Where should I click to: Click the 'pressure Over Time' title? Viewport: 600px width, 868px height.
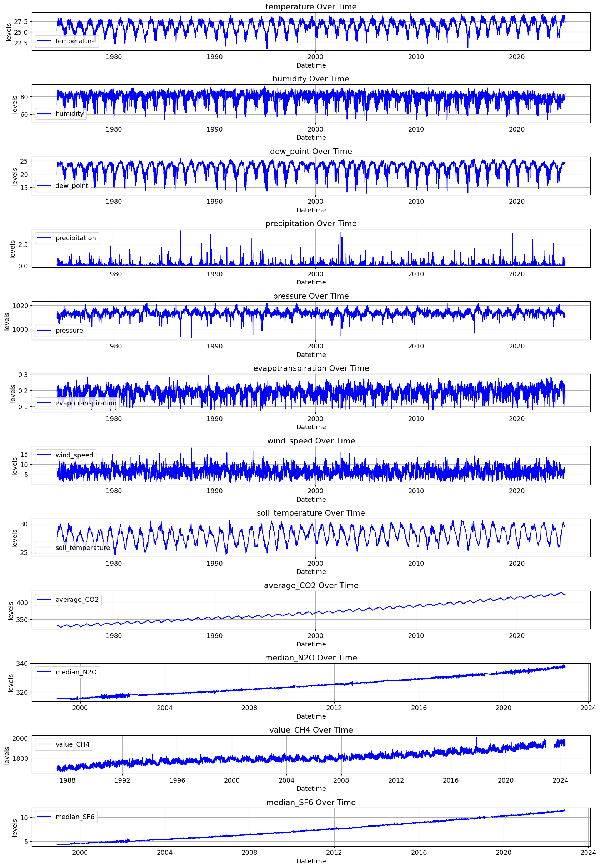point(310,296)
